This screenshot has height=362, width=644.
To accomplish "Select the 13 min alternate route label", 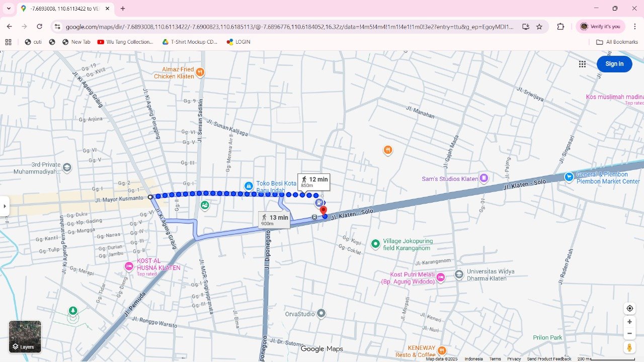I will (x=274, y=220).
